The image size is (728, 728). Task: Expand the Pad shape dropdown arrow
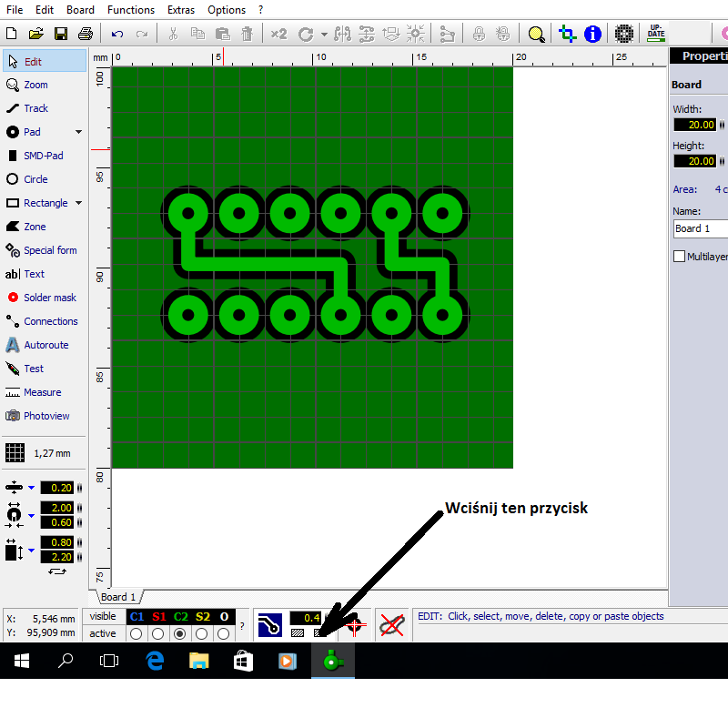click(x=78, y=132)
